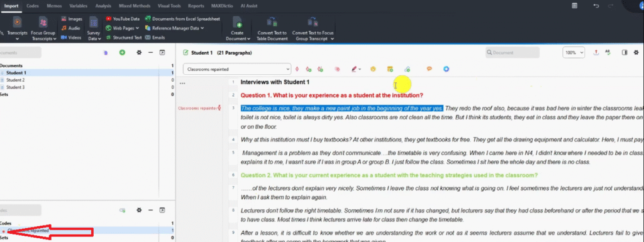Import Videos into the project
The width and height of the screenshot is (644, 242).
pyautogui.click(x=71, y=37)
